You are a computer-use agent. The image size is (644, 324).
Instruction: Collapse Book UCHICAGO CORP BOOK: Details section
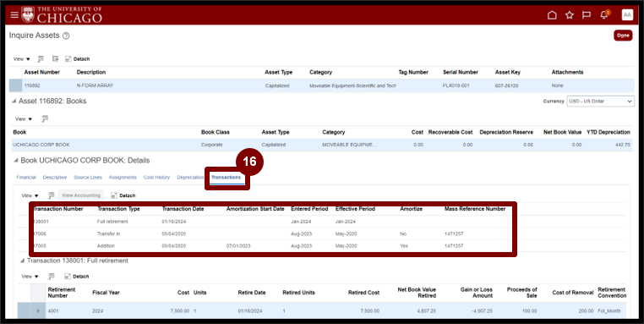click(15, 161)
